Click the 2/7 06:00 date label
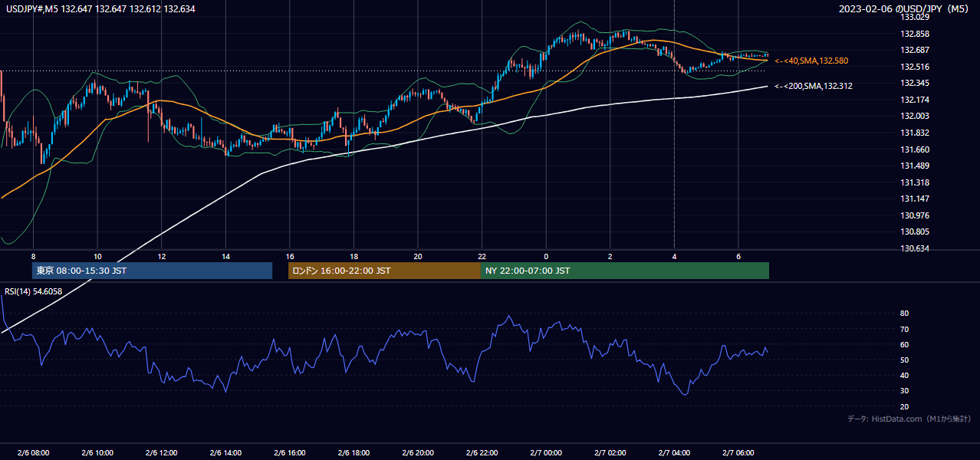Image resolution: width=980 pixels, height=460 pixels. 738,453
